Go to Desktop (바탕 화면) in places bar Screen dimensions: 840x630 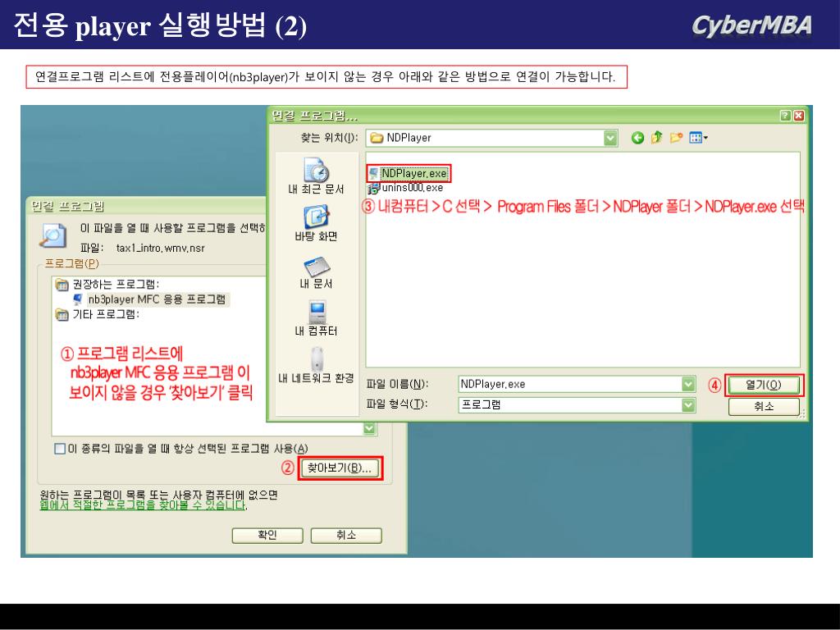tap(316, 224)
